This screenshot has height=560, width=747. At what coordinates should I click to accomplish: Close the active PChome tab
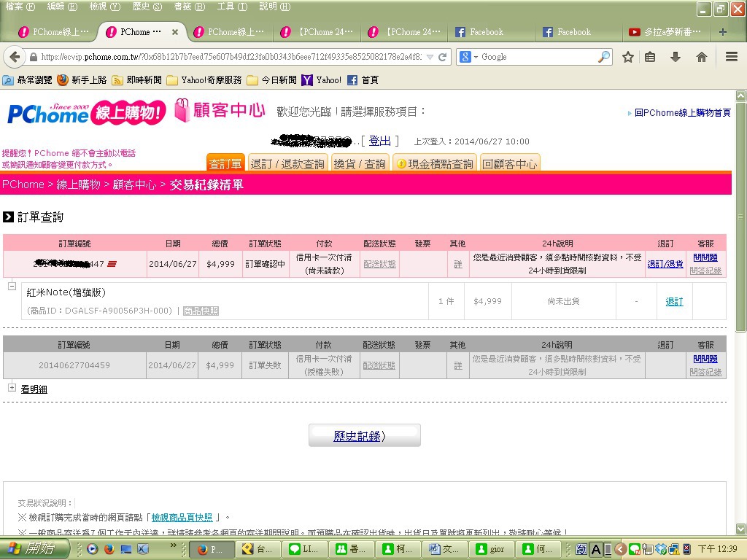[x=175, y=32]
